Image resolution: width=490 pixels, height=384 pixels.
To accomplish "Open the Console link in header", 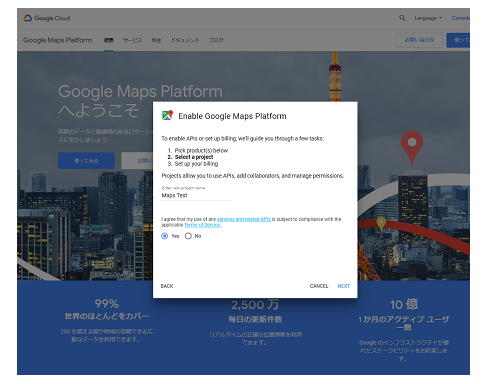I will coord(461,18).
